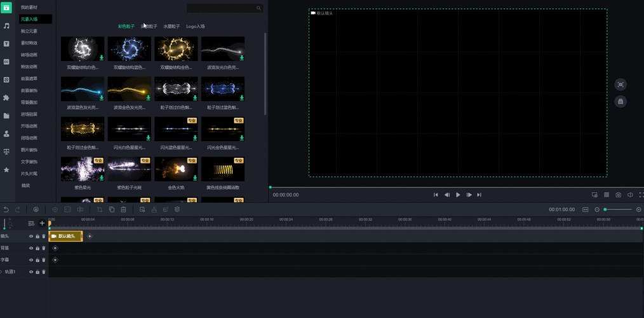The height and width of the screenshot is (318, 644).
Task: Hide 轨道1 track with eye icon
Action: coord(31,272)
